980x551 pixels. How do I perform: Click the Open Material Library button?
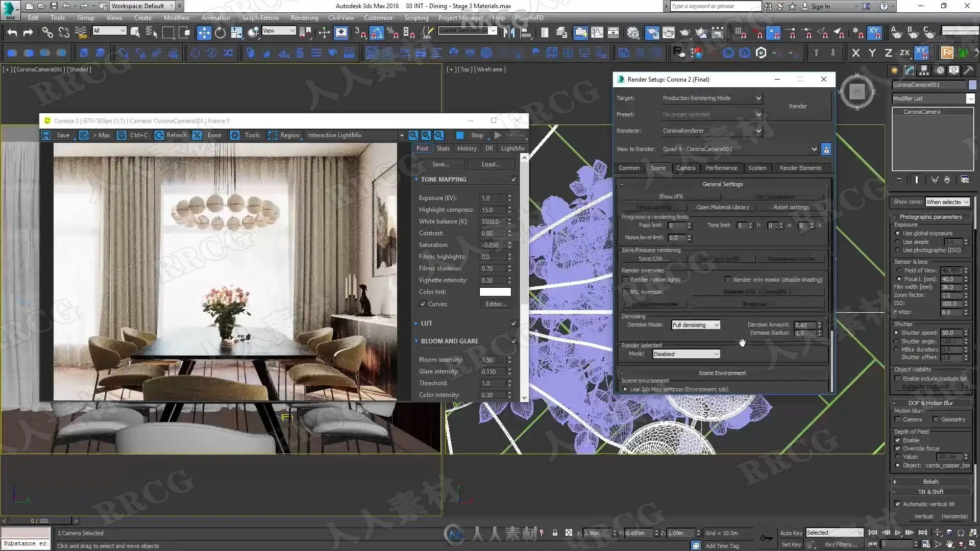pyautogui.click(x=722, y=207)
